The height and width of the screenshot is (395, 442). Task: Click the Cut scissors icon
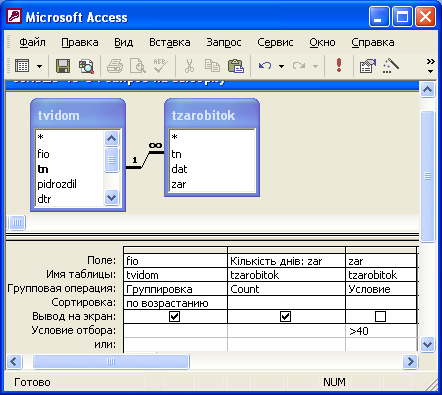pos(189,66)
